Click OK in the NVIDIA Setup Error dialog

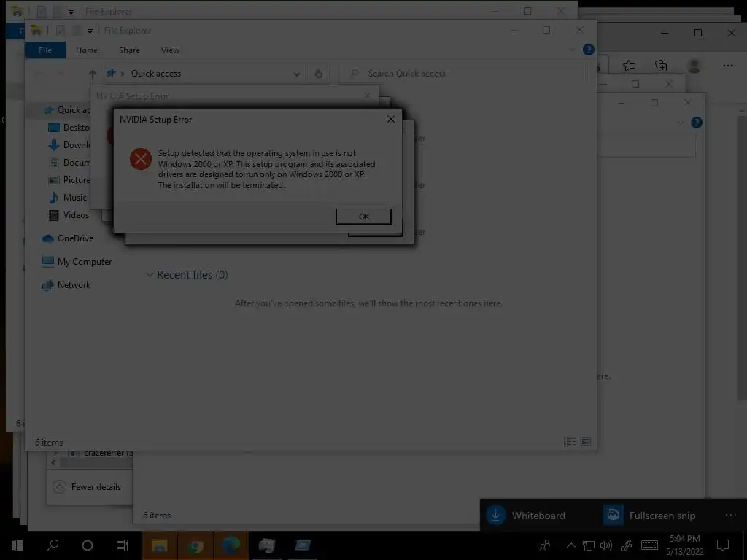(363, 217)
